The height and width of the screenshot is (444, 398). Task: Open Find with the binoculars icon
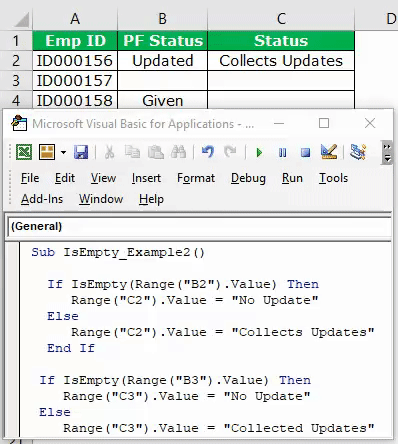178,152
